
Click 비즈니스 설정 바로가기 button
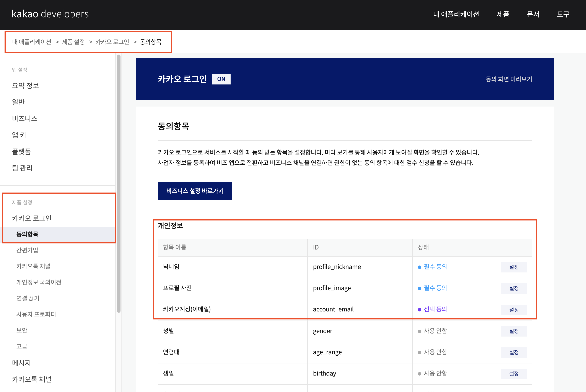(x=195, y=191)
